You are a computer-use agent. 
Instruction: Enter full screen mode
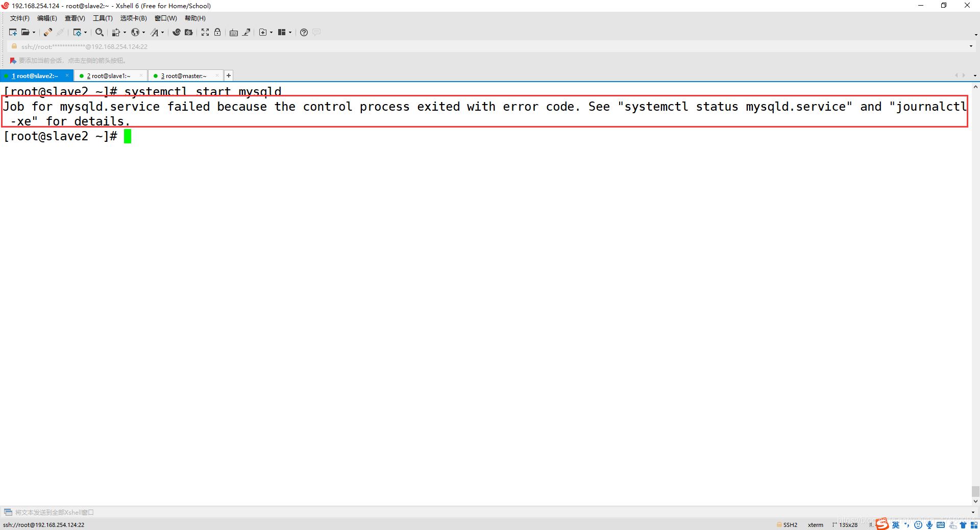pos(205,32)
